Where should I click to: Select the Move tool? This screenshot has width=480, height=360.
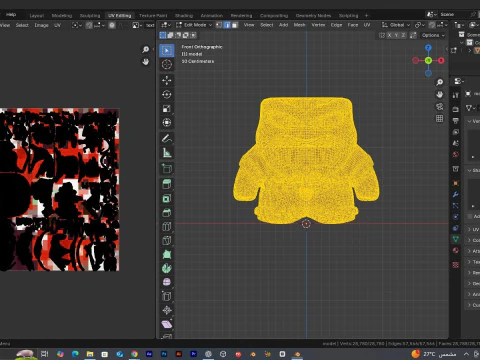click(x=167, y=80)
